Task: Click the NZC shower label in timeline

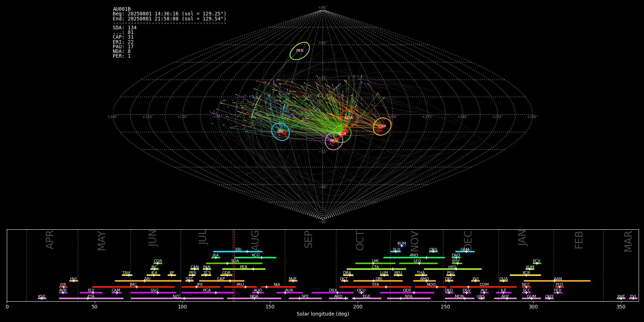Action: point(177,297)
